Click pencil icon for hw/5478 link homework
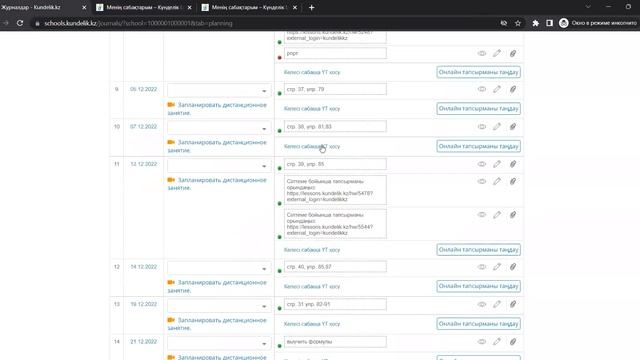The height and width of the screenshot is (360, 640). pyautogui.click(x=497, y=181)
